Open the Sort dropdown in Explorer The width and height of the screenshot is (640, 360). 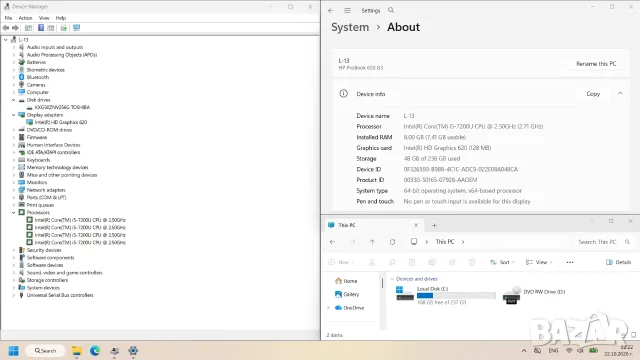click(x=502, y=262)
